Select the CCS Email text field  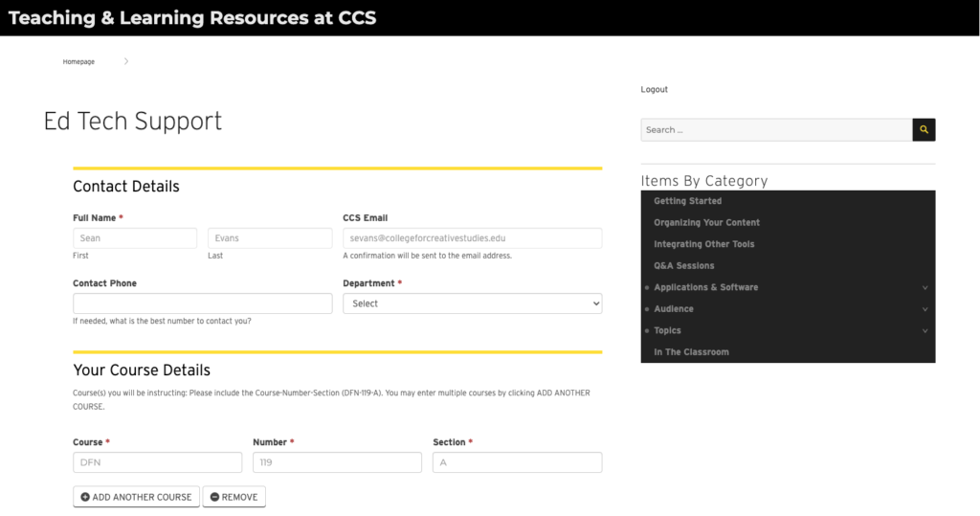(472, 238)
